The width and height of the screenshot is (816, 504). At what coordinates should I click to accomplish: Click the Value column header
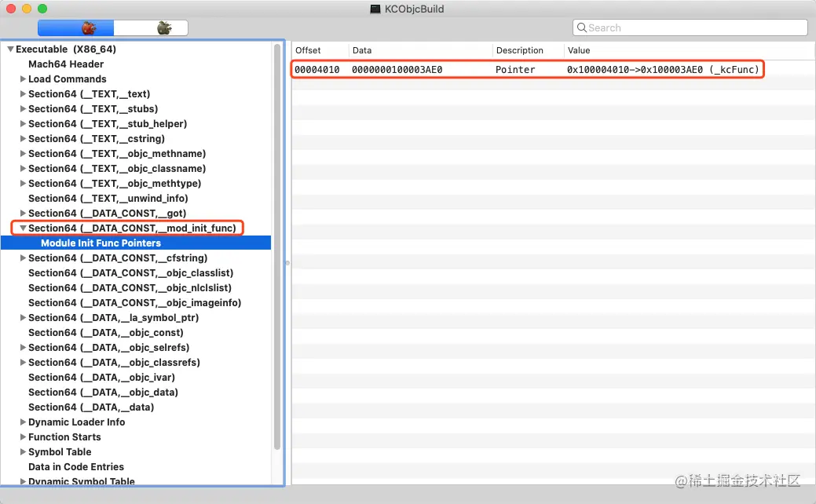point(689,50)
